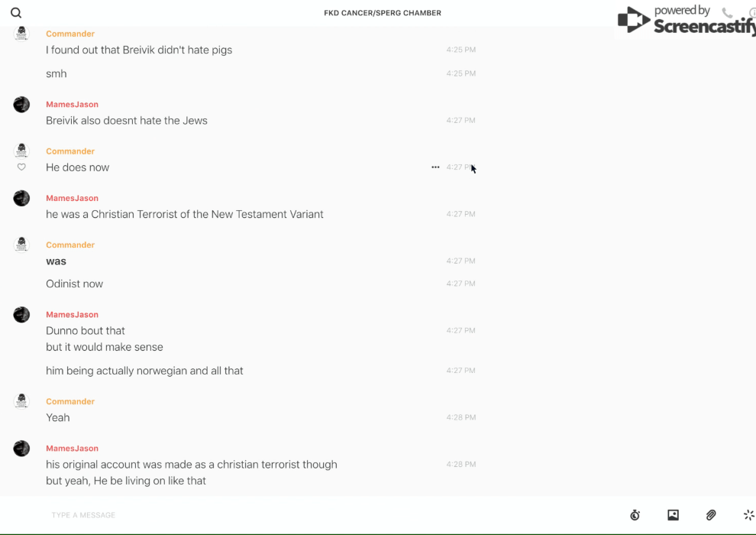This screenshot has height=535, width=756.
Task: Start a voice call with phone icon
Action: [727, 13]
